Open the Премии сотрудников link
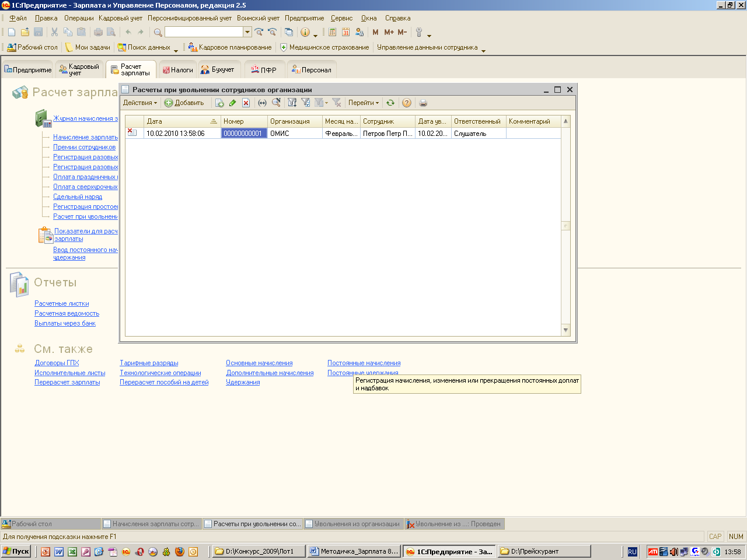Screen dimensions: 747x560 85,147
